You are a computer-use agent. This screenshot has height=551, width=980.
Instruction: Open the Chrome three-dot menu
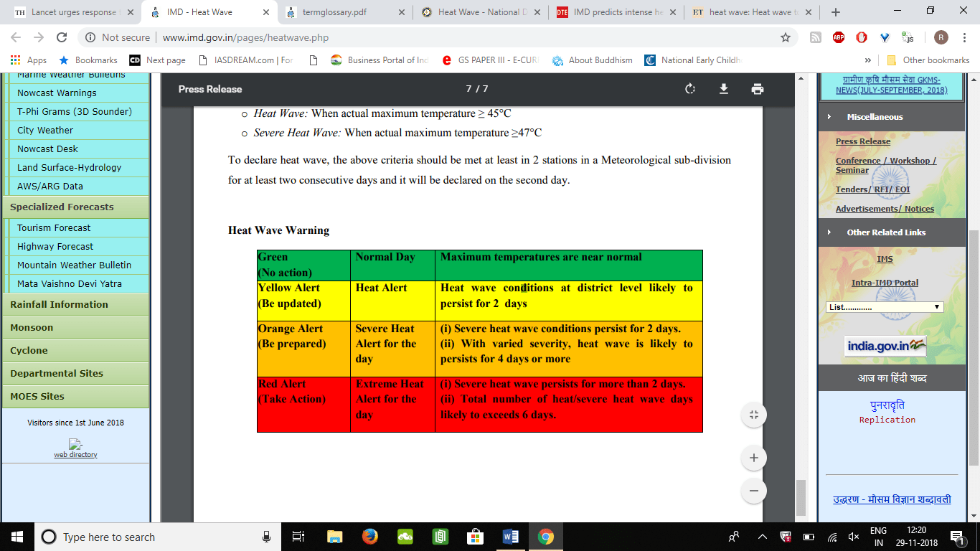click(965, 37)
